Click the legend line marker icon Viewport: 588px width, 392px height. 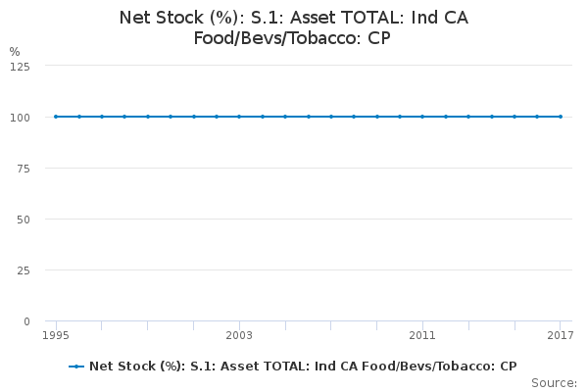[76, 367]
